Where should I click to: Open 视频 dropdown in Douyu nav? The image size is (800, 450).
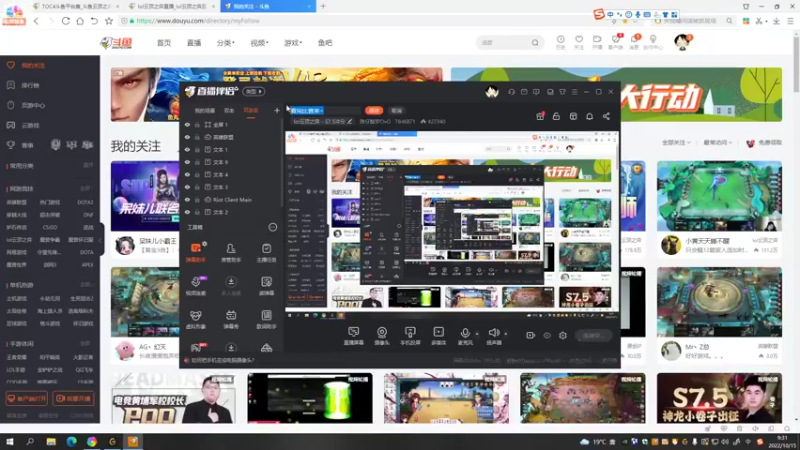259,43
